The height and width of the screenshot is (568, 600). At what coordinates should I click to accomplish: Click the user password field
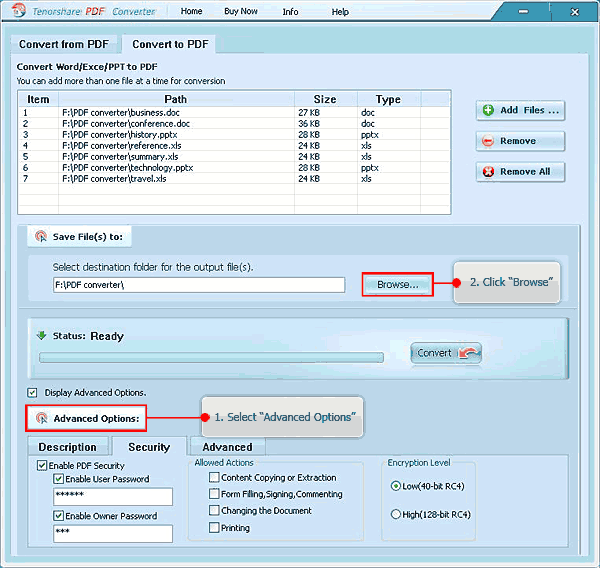pyautogui.click(x=113, y=496)
